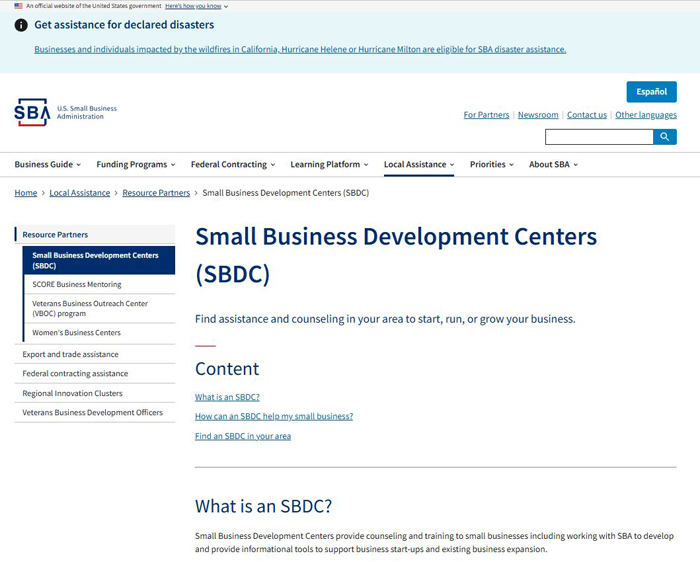700x562 pixels.
Task: Jump to "Find an SBDC in your area"
Action: pos(243,436)
